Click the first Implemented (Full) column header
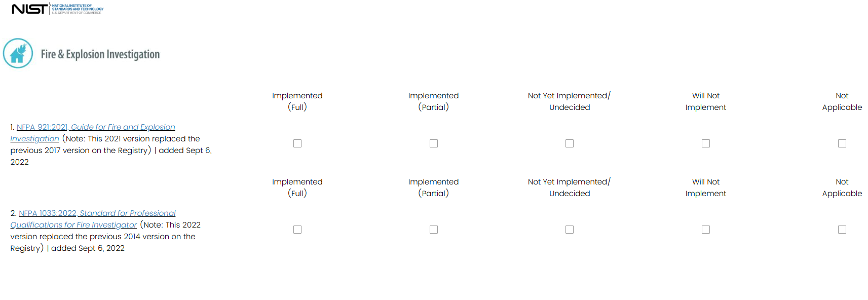The height and width of the screenshot is (300, 868). (297, 101)
